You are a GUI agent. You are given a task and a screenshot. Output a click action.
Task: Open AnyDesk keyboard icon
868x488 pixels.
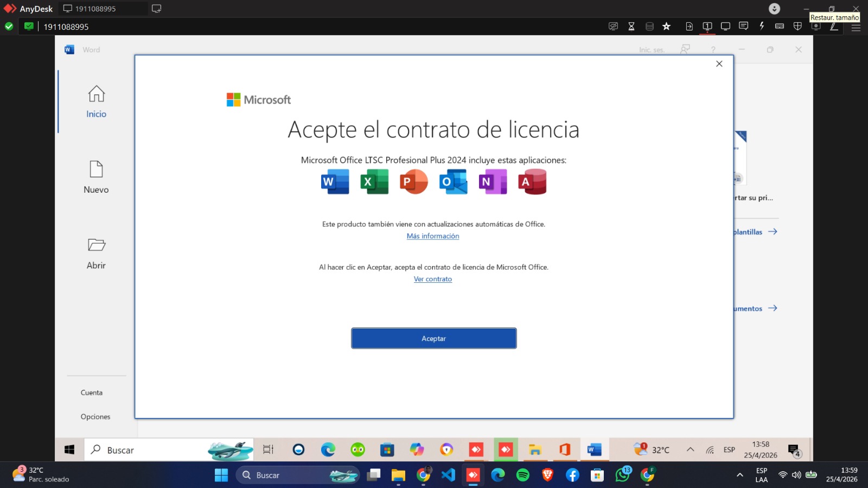[780, 26]
